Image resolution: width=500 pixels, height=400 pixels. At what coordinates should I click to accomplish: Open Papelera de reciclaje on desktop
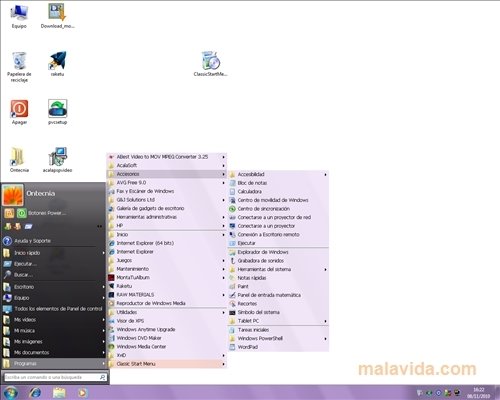pyautogui.click(x=19, y=67)
